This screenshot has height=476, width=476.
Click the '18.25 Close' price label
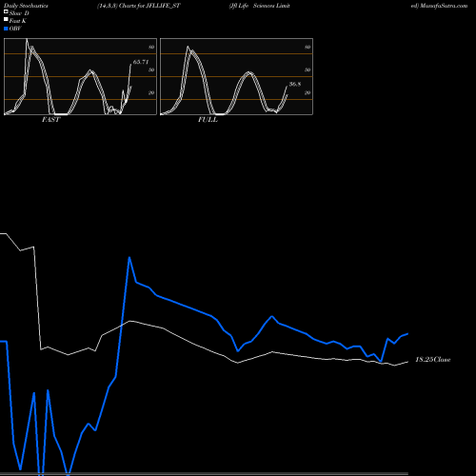(433, 360)
